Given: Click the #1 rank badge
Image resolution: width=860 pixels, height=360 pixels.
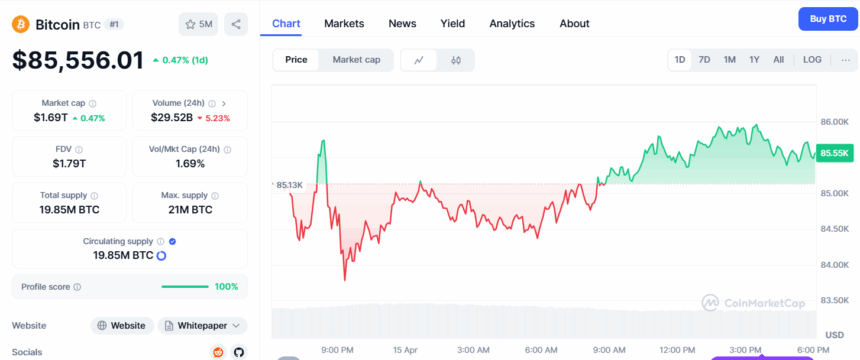Looking at the screenshot, I should click(115, 25).
